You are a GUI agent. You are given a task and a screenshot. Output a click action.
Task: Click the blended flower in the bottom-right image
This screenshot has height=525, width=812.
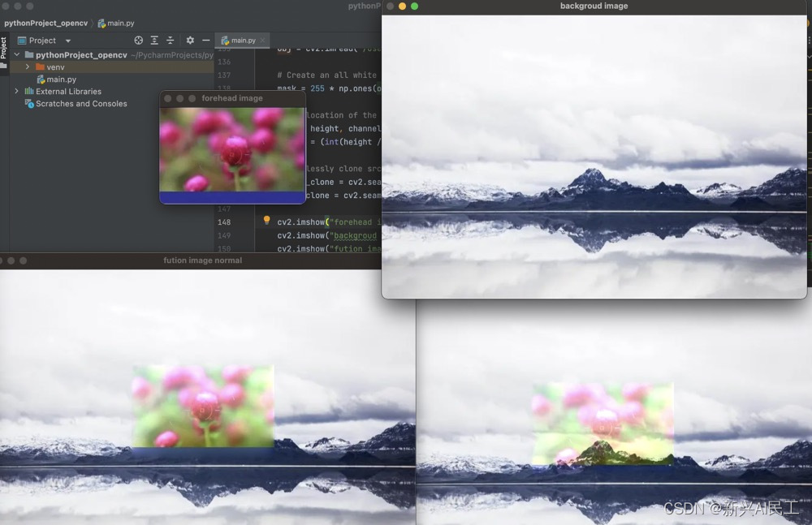(x=603, y=424)
